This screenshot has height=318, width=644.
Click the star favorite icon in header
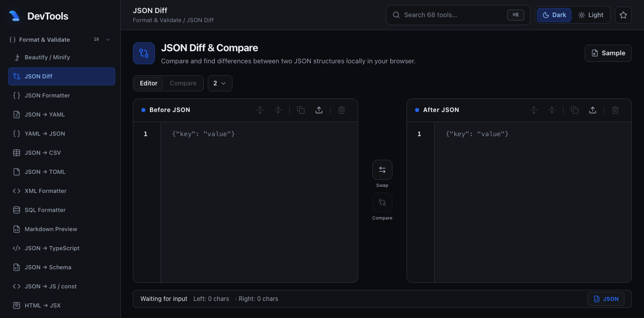coord(623,15)
